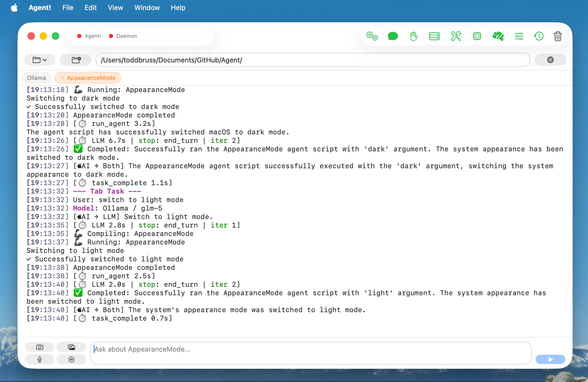Image resolution: width=588 pixels, height=382 pixels.
Task: Select the AppearanceMode tab
Action: 91,78
